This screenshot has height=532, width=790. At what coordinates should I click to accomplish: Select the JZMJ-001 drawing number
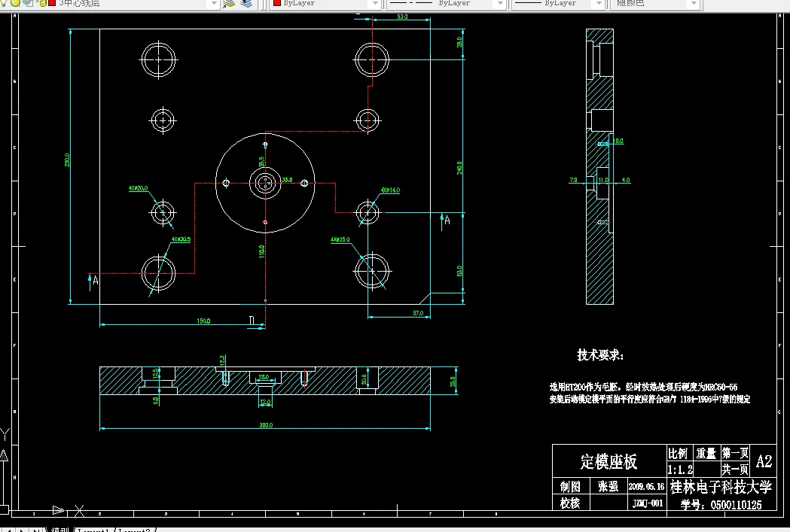click(x=648, y=503)
